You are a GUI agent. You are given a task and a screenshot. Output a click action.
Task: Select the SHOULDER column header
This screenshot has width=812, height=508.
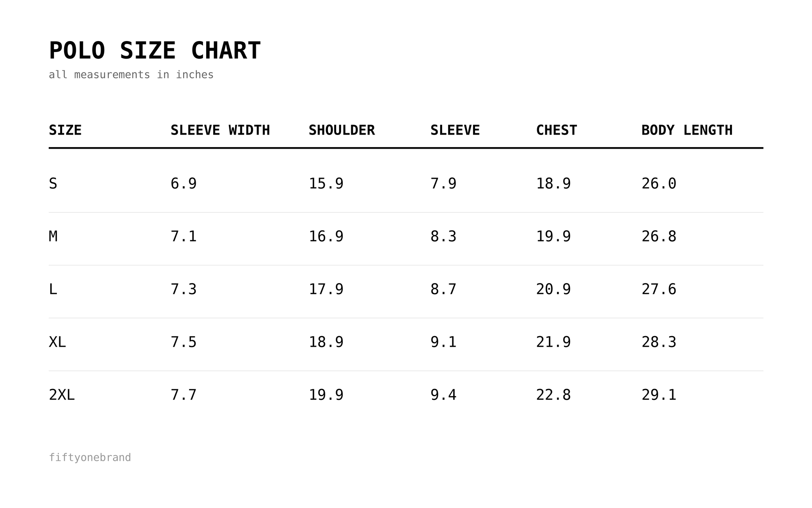(341, 130)
